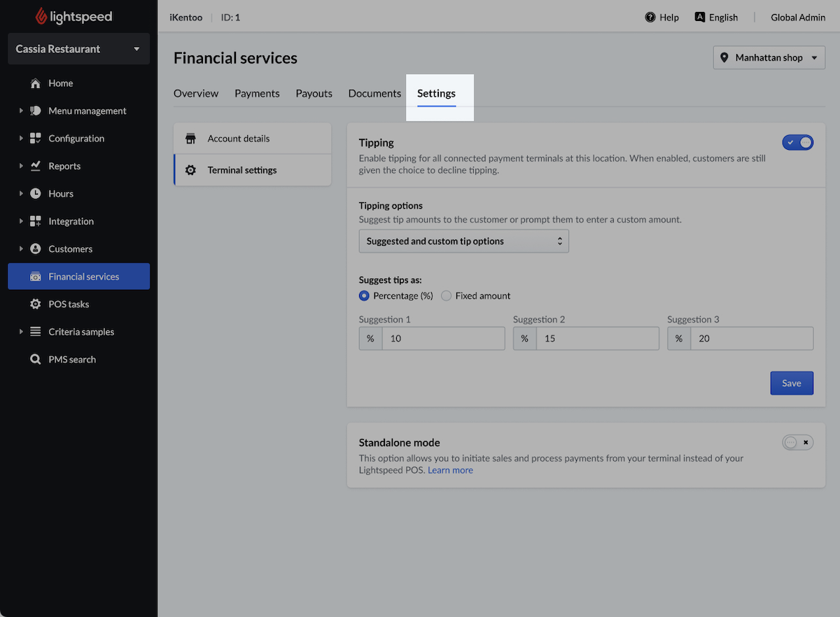
Task: Switch to the Payouts tab
Action: pos(314,93)
